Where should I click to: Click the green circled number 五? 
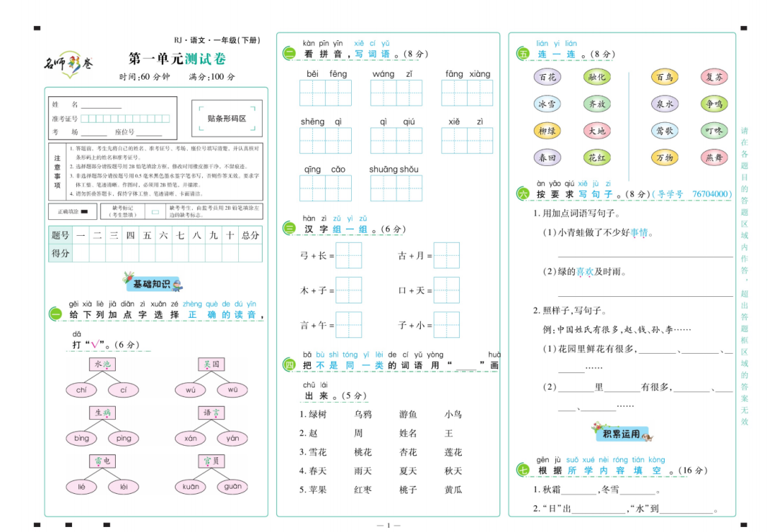(x=523, y=53)
